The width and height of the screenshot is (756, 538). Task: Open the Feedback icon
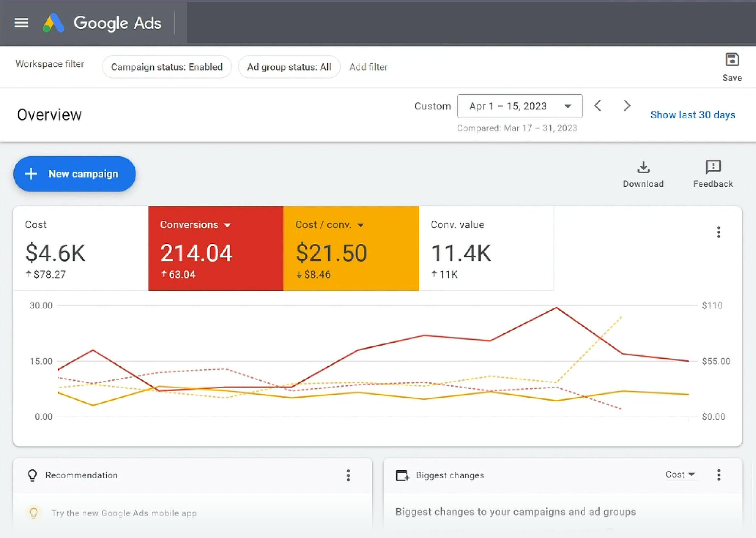point(713,167)
